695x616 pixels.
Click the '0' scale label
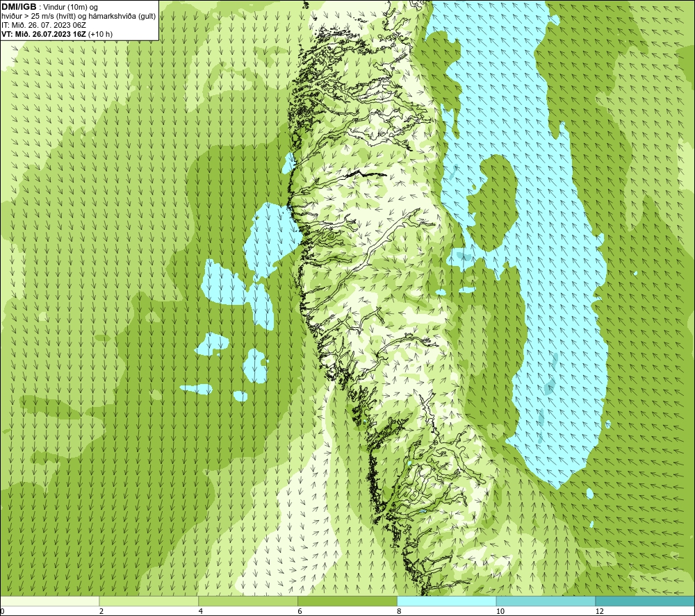pyautogui.click(x=2, y=611)
